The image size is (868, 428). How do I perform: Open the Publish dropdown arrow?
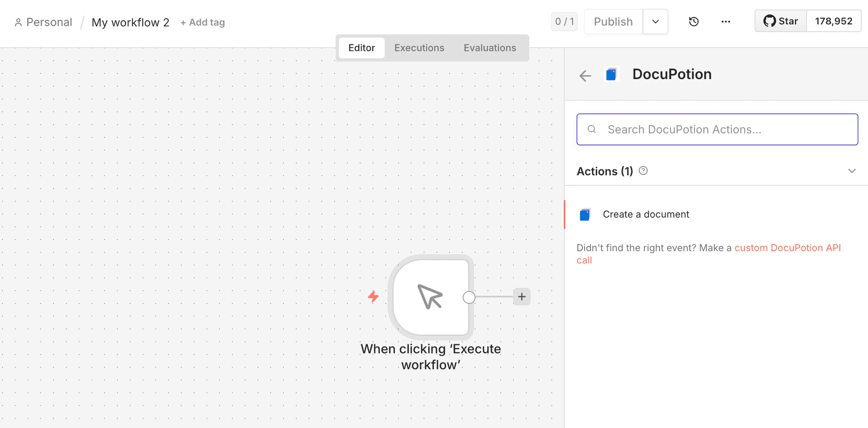tap(655, 21)
